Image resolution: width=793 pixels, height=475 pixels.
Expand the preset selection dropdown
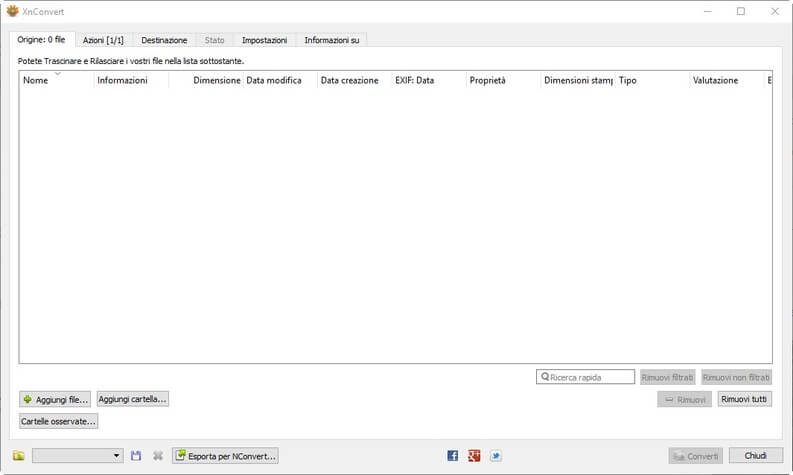tap(117, 456)
